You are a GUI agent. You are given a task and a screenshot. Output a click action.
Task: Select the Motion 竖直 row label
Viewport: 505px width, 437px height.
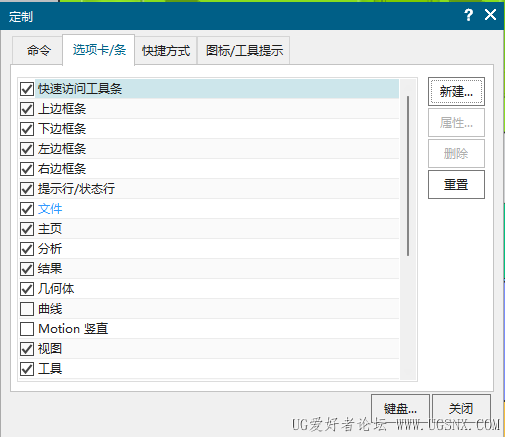[x=73, y=329]
